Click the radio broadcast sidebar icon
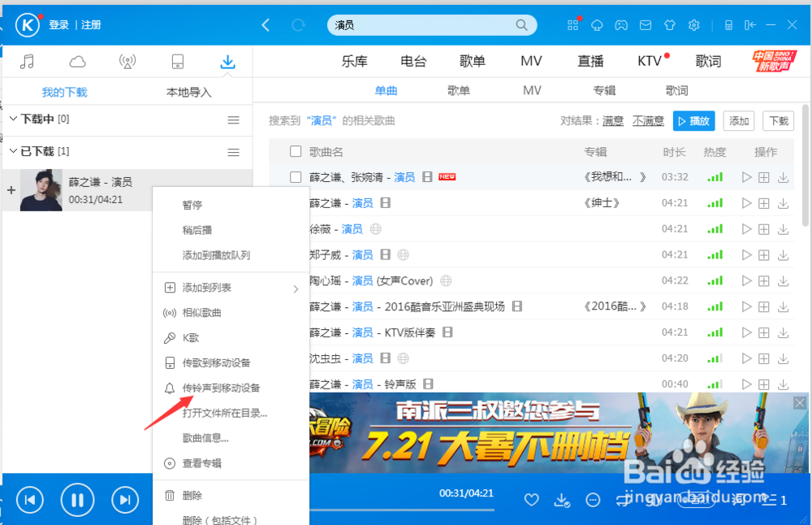The height and width of the screenshot is (525, 812). 127,61
